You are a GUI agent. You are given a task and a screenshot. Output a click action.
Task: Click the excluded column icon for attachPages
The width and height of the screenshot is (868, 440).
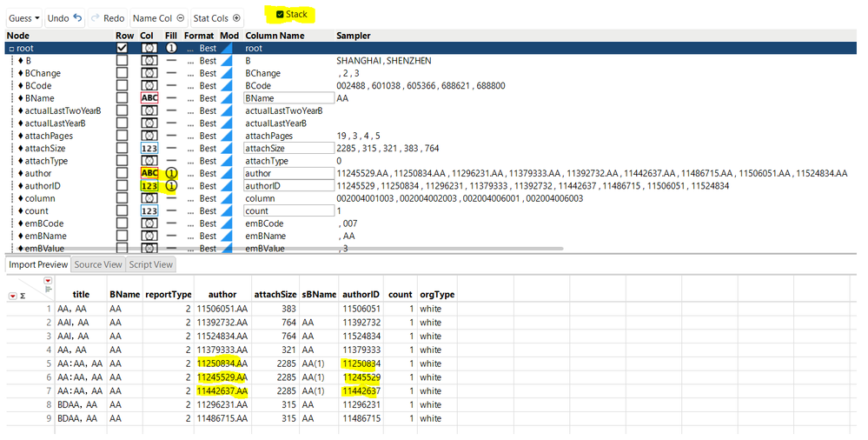pos(149,136)
